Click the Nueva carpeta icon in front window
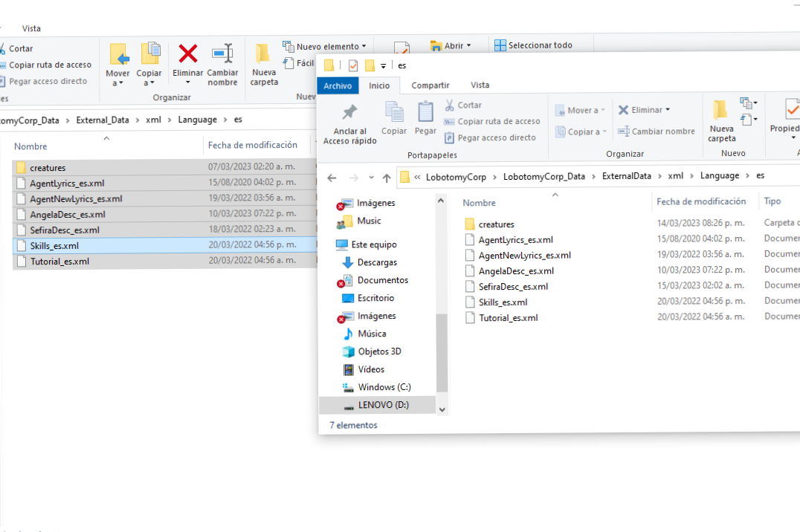The width and height of the screenshot is (800, 532). click(x=720, y=110)
